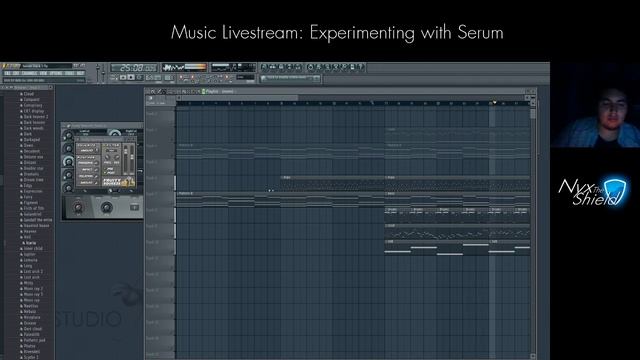Image resolution: width=640 pixels, height=360 pixels.
Task: Select the 'Dark heaven 2' preset
Action: tap(36, 117)
